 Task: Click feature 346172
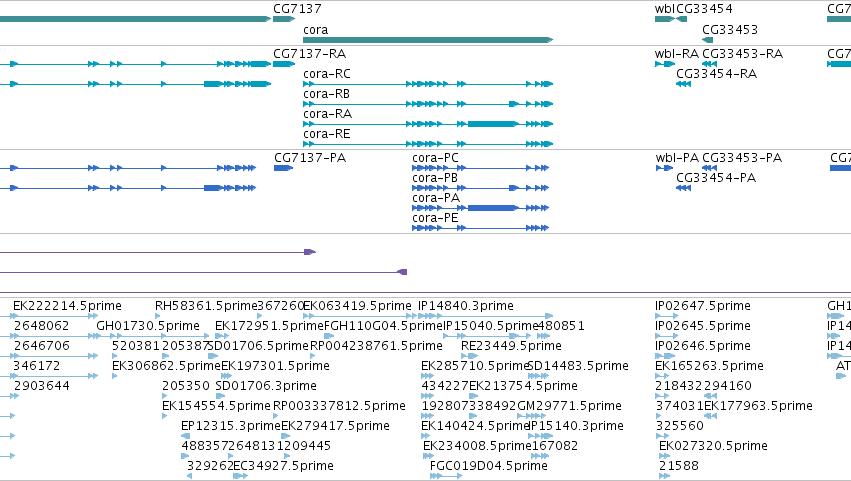pos(36,366)
